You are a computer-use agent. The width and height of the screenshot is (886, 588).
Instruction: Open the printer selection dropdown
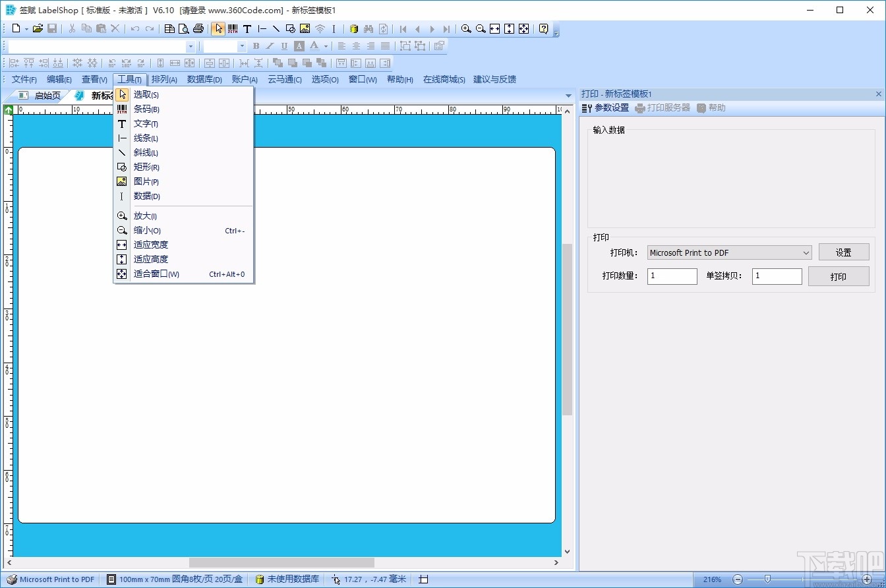pos(729,252)
